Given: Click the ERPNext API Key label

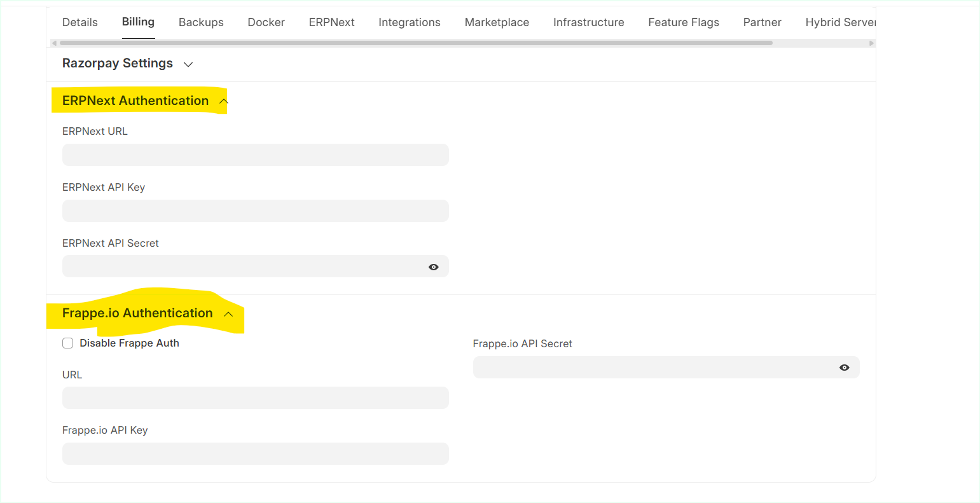Looking at the screenshot, I should (x=104, y=187).
